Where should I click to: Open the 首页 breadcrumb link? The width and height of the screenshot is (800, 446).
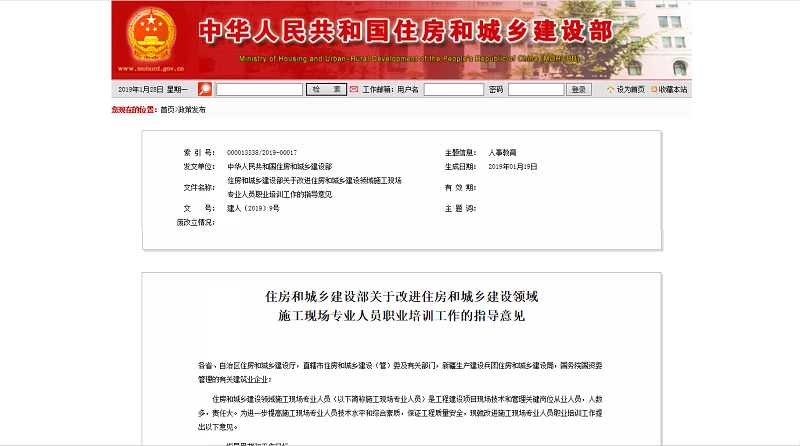click(x=167, y=110)
